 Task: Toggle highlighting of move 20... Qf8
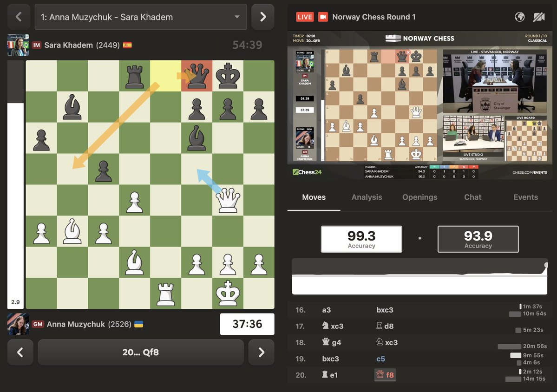[385, 374]
